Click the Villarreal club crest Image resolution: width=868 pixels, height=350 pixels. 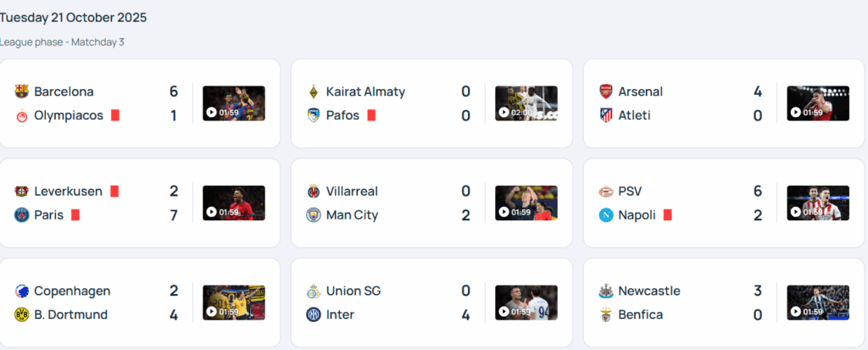coord(314,192)
